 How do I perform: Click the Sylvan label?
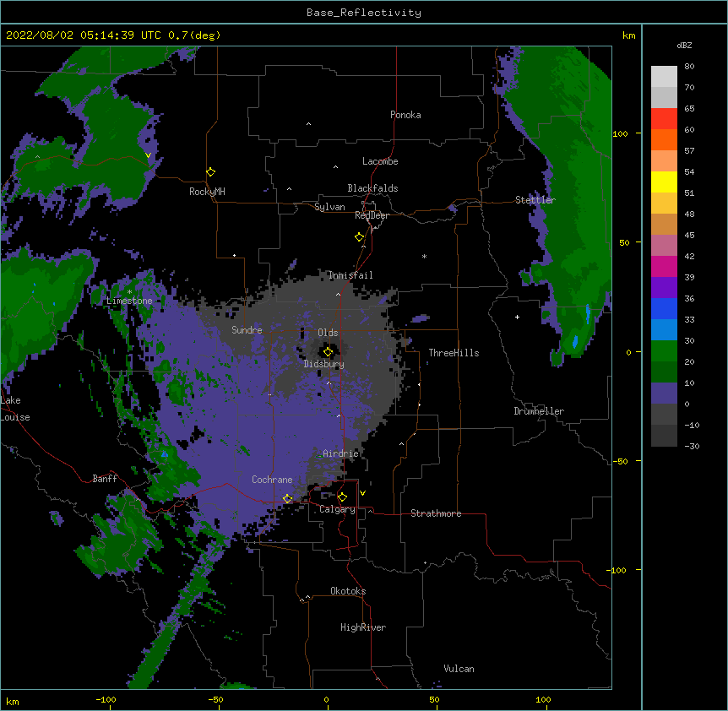pos(329,207)
